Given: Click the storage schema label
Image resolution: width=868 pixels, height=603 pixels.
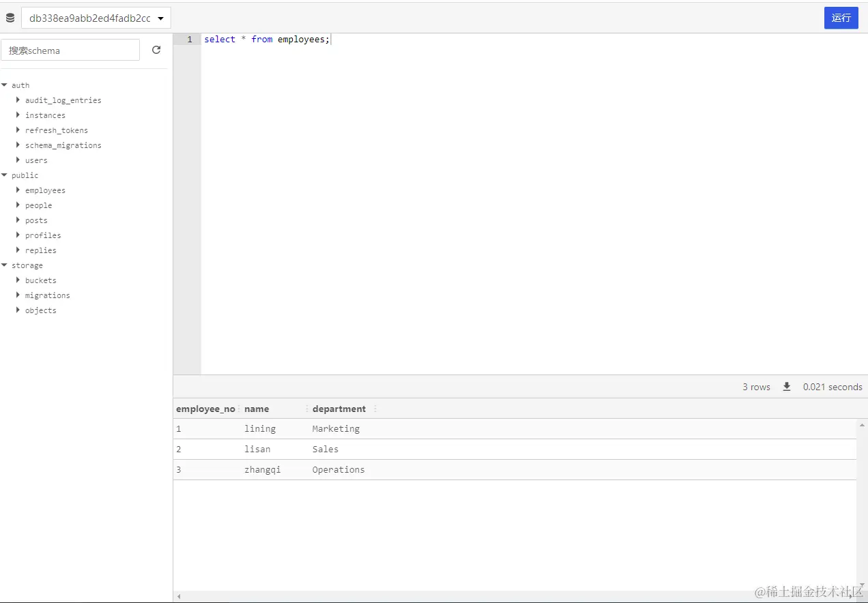Looking at the screenshot, I should (x=27, y=265).
